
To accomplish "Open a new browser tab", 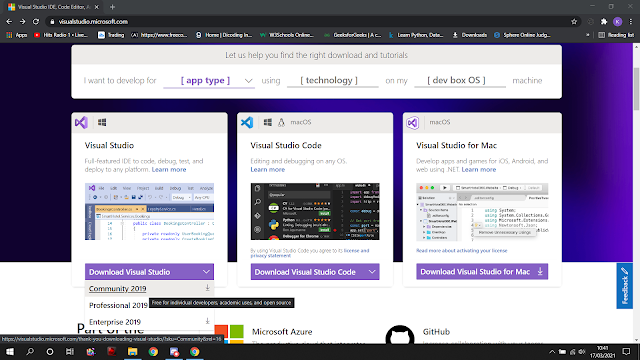I will 112,7.
